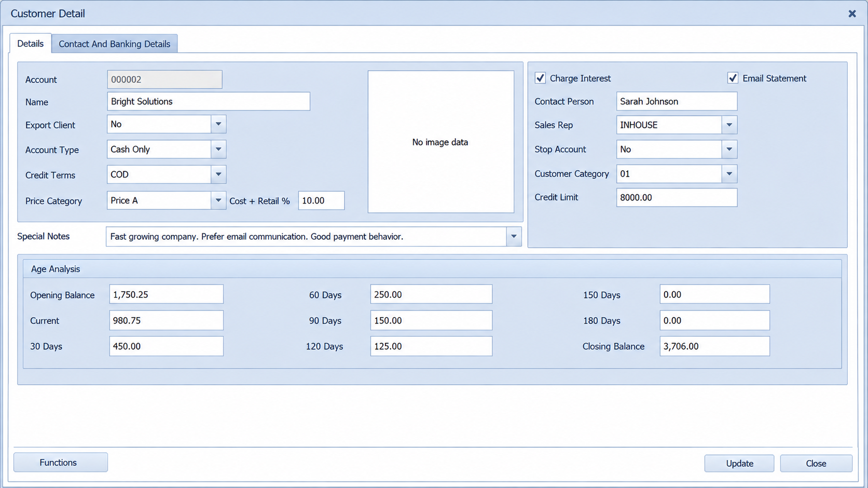The height and width of the screenshot is (488, 868).
Task: Open the Functions button menu
Action: click(60, 462)
